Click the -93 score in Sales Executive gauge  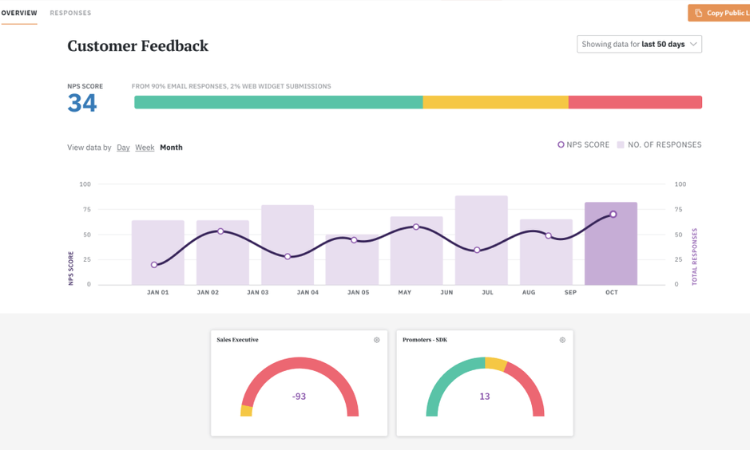tap(299, 396)
